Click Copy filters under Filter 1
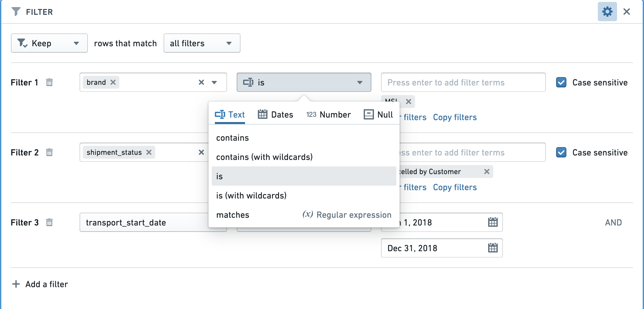 [455, 117]
